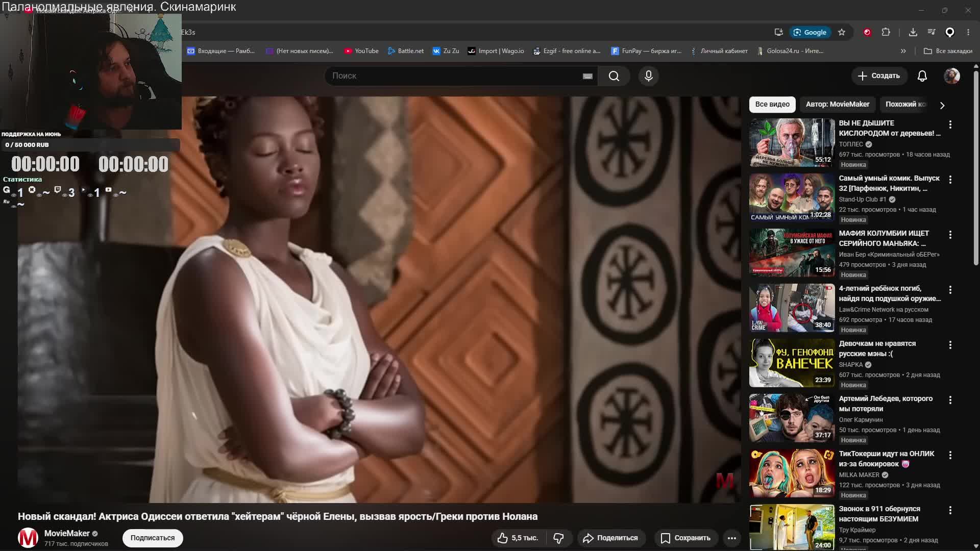Screen dimensions: 980x551
Task: Select the Все видео chip
Action: [772, 104]
